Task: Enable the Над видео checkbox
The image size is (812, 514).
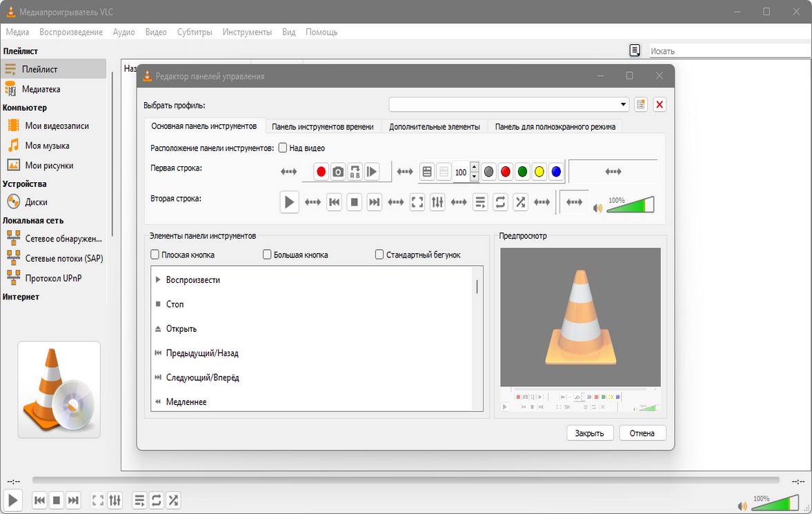Action: coord(283,148)
